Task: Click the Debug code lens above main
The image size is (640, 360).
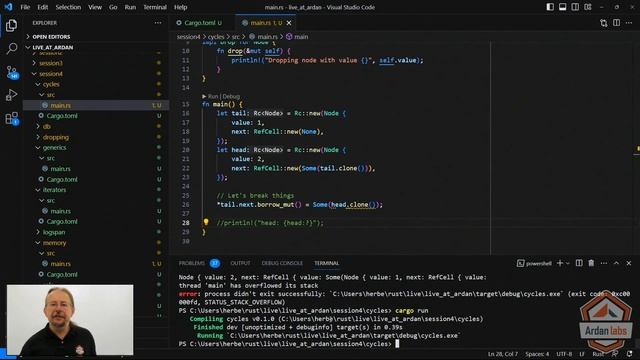Action: tap(231, 96)
